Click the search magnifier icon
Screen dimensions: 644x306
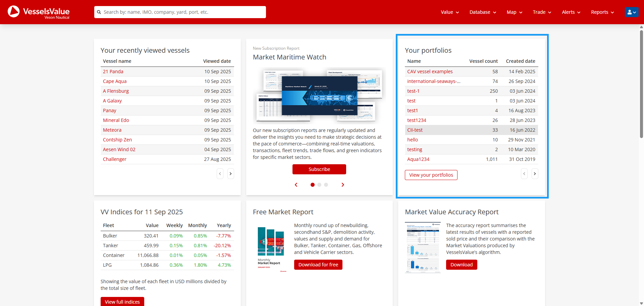pyautogui.click(x=99, y=12)
